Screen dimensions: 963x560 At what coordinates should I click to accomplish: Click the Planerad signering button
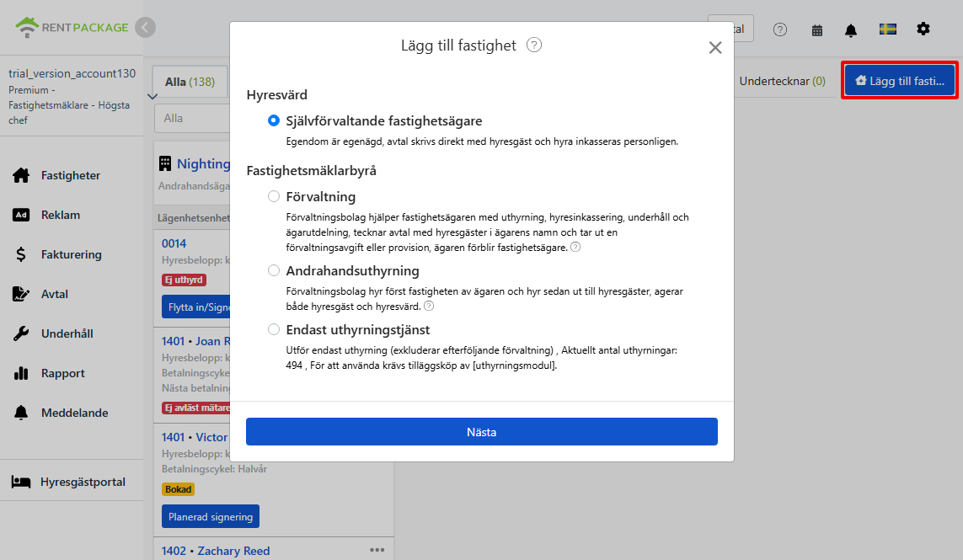211,516
